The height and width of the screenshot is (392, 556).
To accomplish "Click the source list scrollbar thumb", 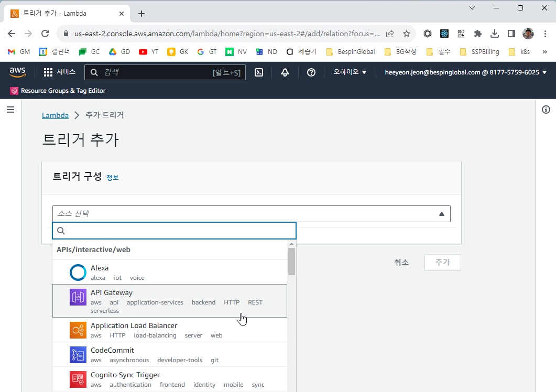I will 291,262.
